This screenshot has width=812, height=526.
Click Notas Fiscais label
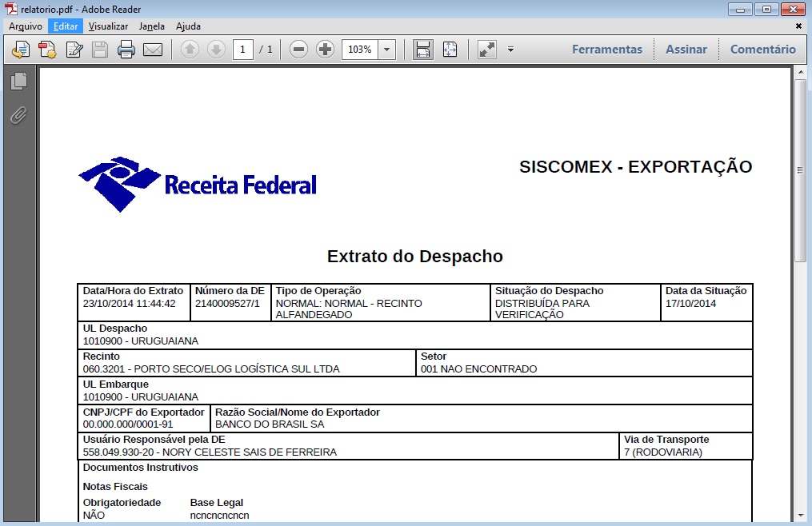(x=115, y=487)
